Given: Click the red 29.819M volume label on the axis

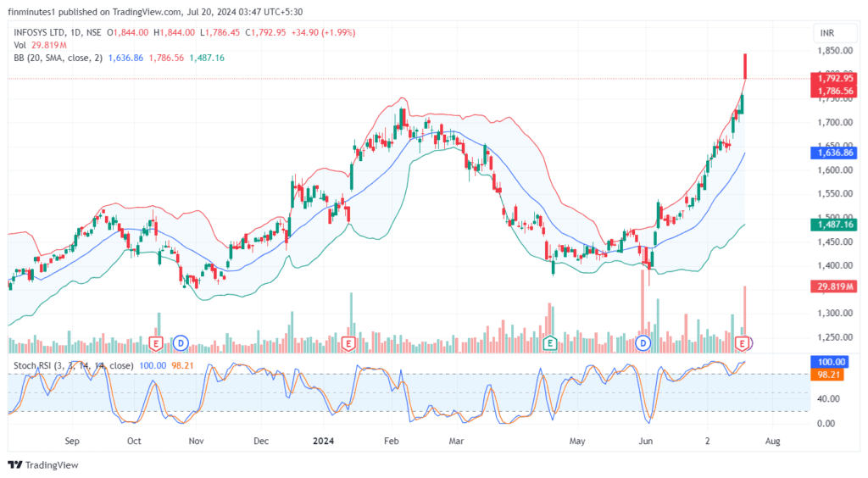Looking at the screenshot, I should pos(834,286).
